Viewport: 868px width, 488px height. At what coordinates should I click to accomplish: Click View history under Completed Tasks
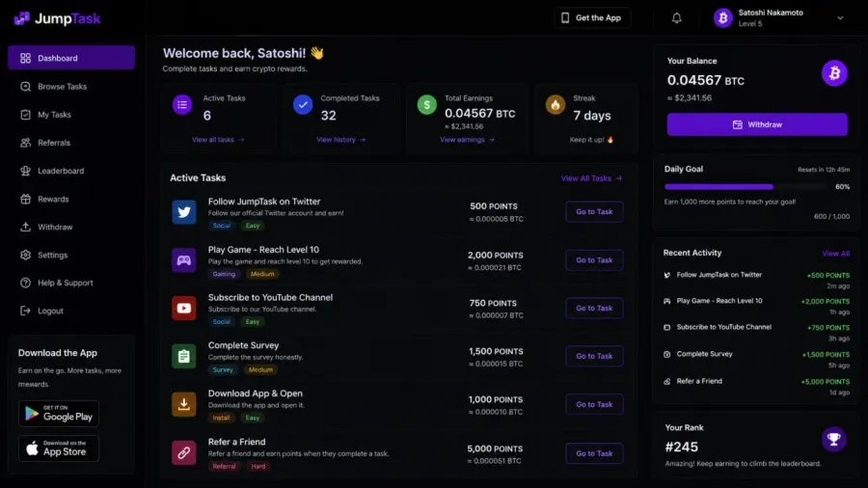(x=341, y=140)
